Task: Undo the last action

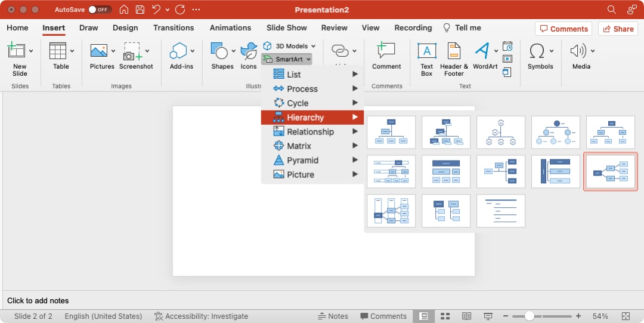Action: (156, 10)
